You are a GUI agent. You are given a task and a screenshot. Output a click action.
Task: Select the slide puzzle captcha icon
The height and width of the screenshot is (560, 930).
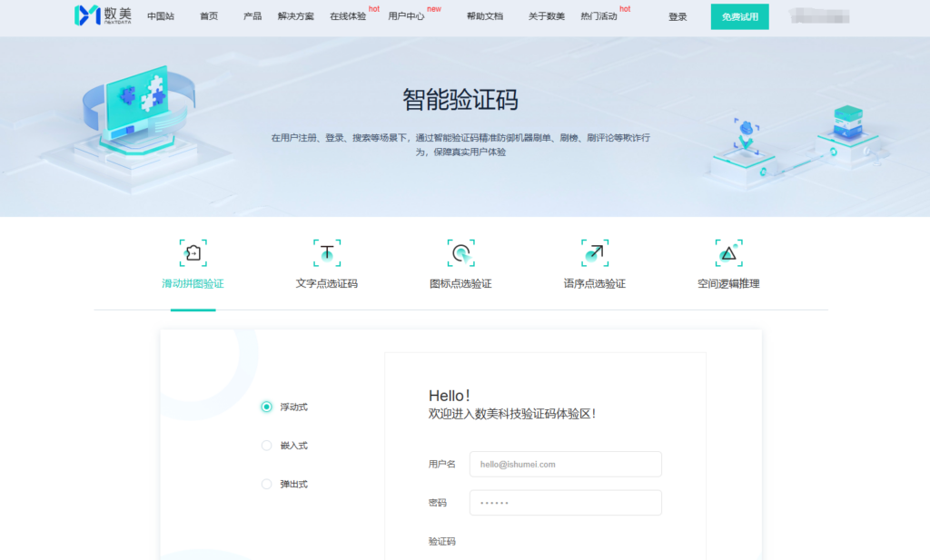pyautogui.click(x=193, y=252)
